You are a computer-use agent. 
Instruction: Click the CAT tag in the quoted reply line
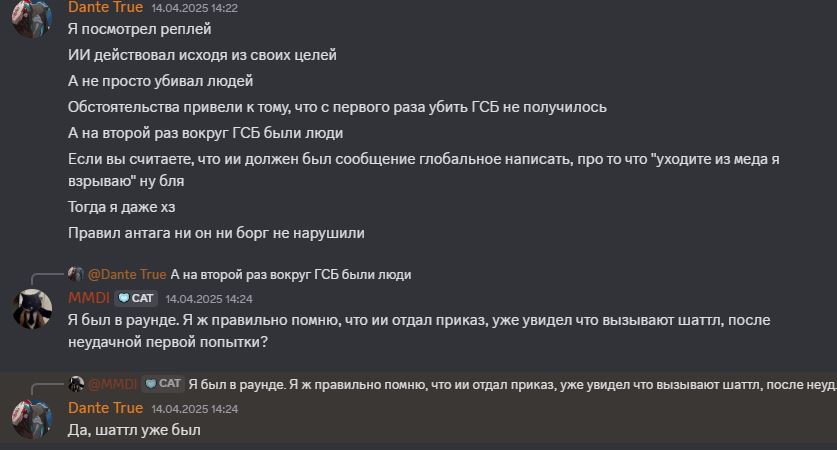(x=163, y=384)
